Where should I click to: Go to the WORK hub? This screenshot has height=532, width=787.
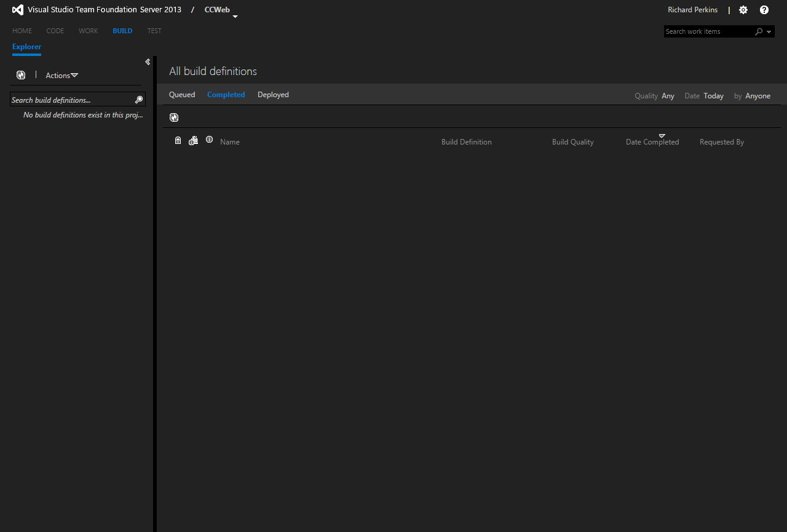[88, 31]
